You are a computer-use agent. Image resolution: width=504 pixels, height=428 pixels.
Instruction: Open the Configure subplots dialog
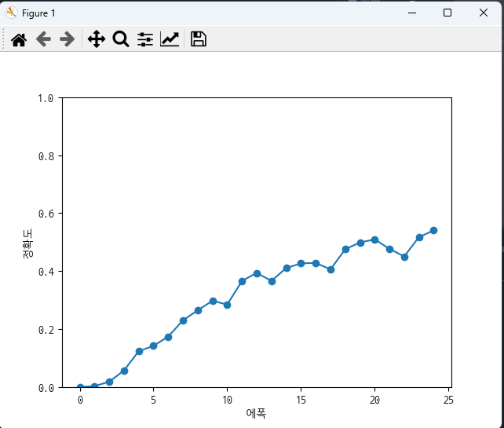coord(145,39)
